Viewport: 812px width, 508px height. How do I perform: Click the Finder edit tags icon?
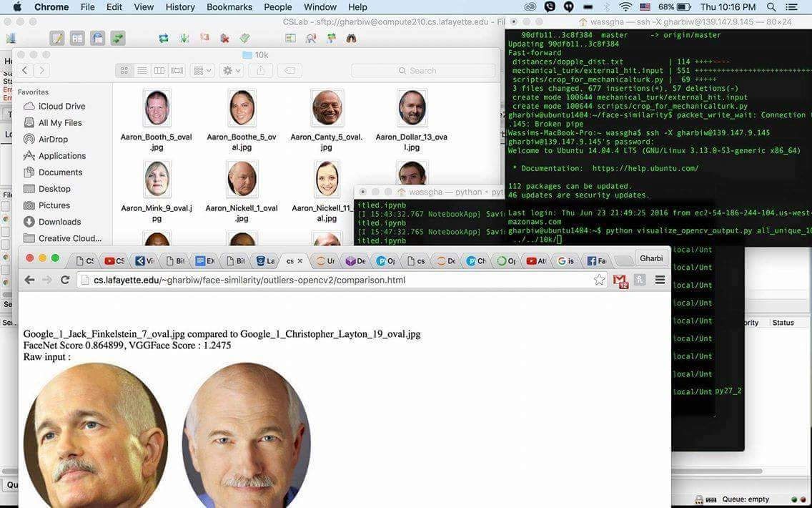point(289,70)
